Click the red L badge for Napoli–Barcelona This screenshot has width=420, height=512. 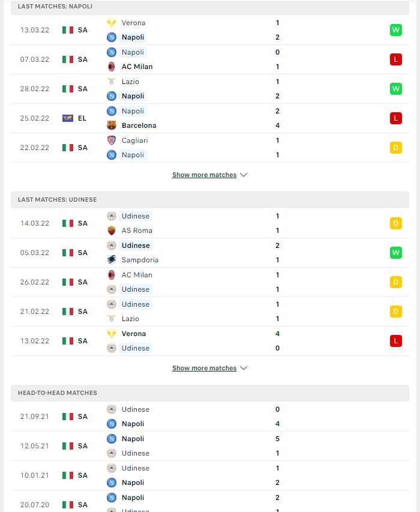[x=396, y=118]
